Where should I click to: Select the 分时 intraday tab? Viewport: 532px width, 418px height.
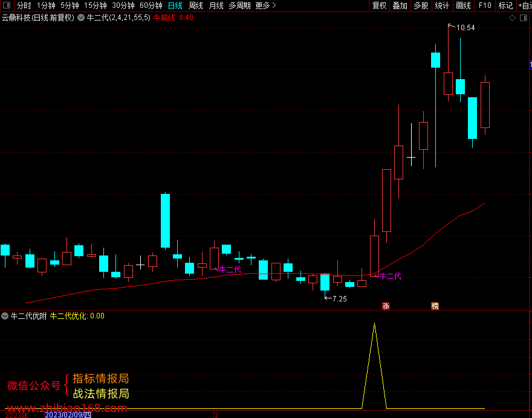pos(24,6)
